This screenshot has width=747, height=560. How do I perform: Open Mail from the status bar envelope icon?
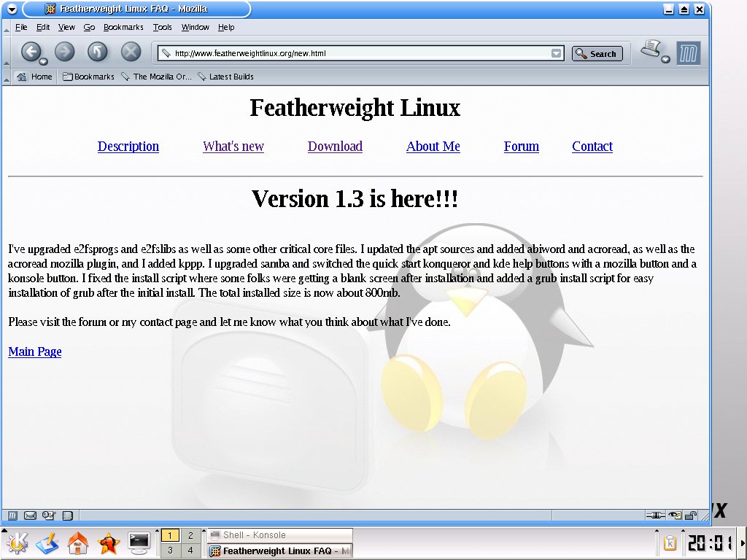(30, 516)
